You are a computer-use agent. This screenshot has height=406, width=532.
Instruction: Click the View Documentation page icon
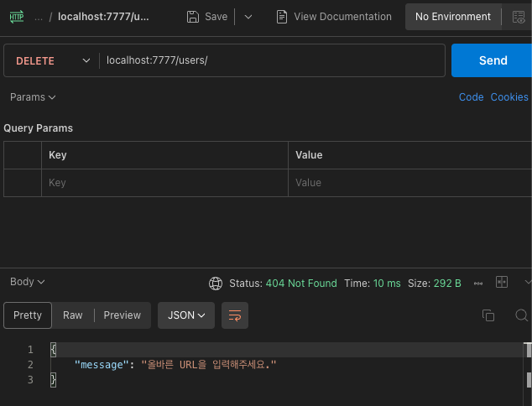point(282,17)
